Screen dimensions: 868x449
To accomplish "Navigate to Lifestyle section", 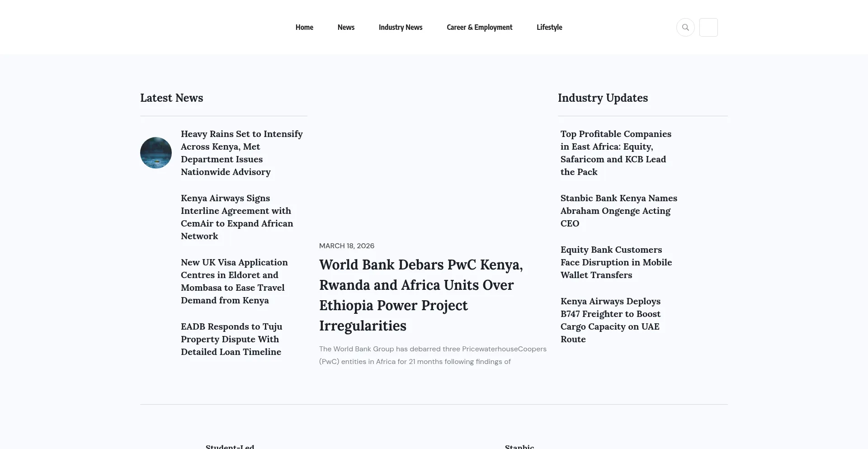I will [x=549, y=27].
